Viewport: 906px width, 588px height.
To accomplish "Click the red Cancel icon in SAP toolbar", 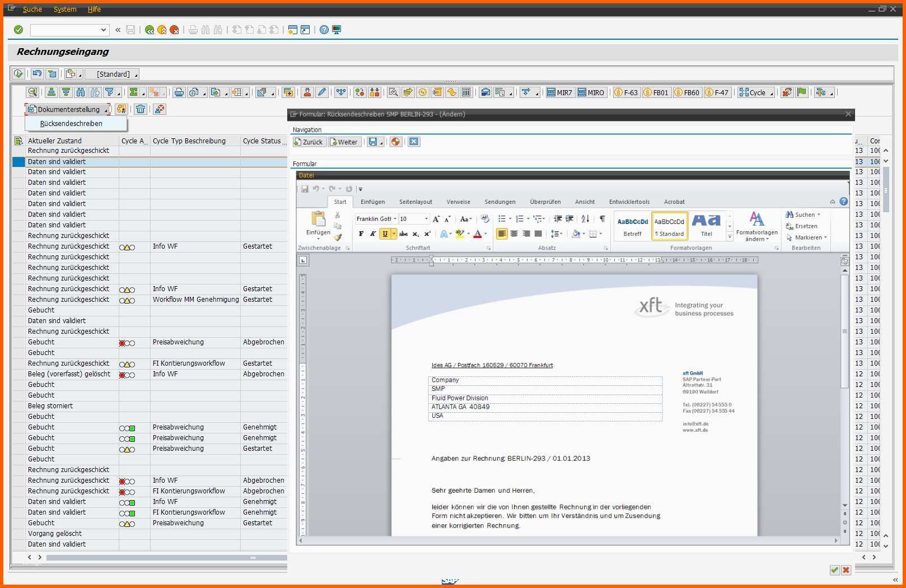I will [174, 30].
